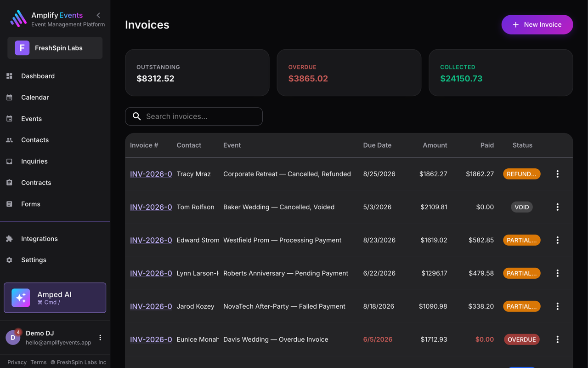Click the REFUND status badge
The image size is (588, 368).
[x=522, y=174]
